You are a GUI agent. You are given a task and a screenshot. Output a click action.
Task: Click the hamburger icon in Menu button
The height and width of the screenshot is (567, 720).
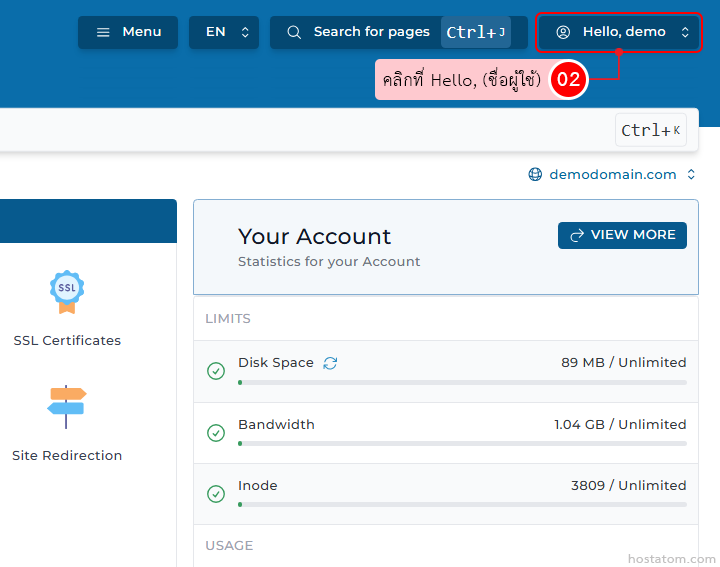103,32
